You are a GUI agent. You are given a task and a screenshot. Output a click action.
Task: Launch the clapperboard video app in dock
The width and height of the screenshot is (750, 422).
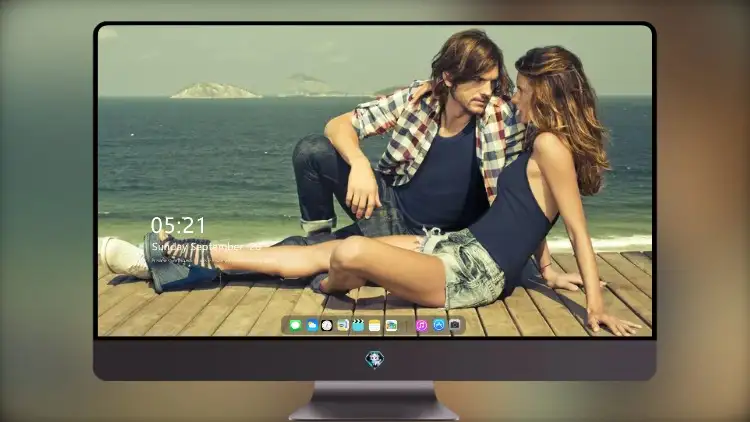(358, 326)
